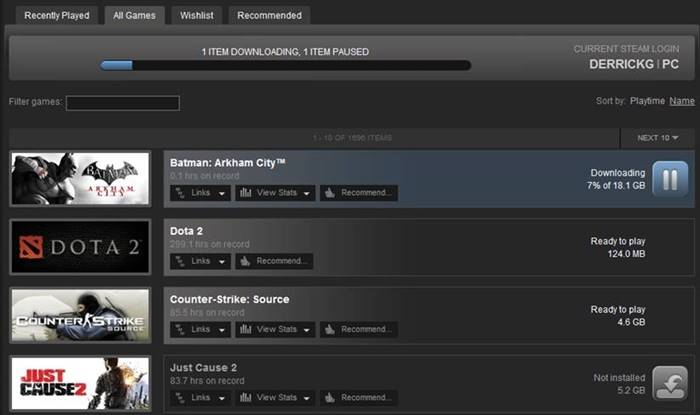700x415 pixels.
Task: Sort the list by Playtime
Action: [x=647, y=101]
